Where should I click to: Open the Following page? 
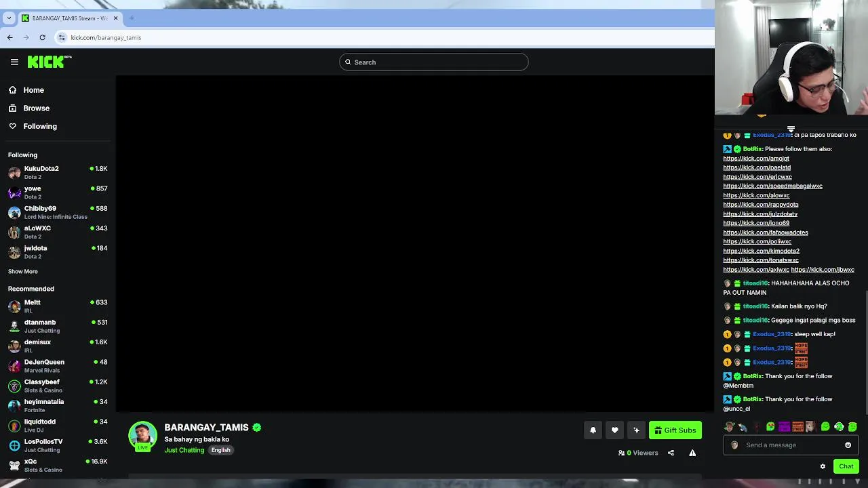click(x=40, y=126)
